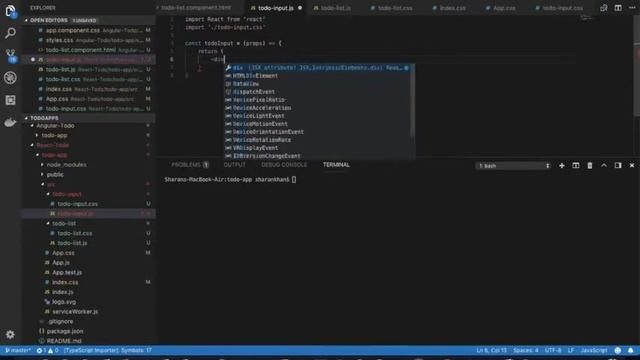Open the Source Control view

coord(10,56)
